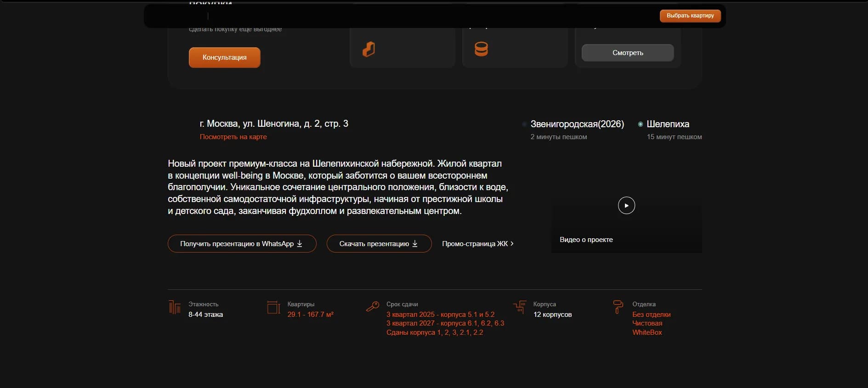The height and width of the screenshot is (388, 868).
Task: Click the Шелепиха metro station name
Action: pyautogui.click(x=668, y=124)
